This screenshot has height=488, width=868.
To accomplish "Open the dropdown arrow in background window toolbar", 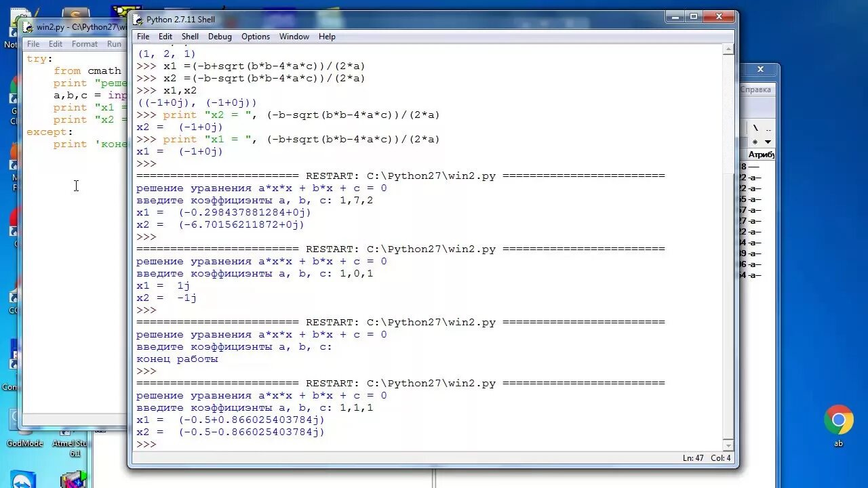I will [768, 142].
